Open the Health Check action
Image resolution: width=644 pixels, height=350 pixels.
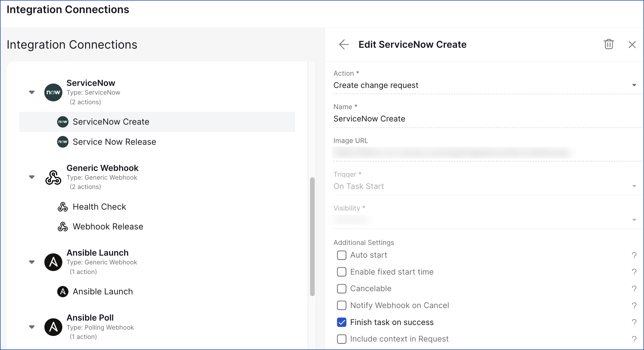click(157, 207)
